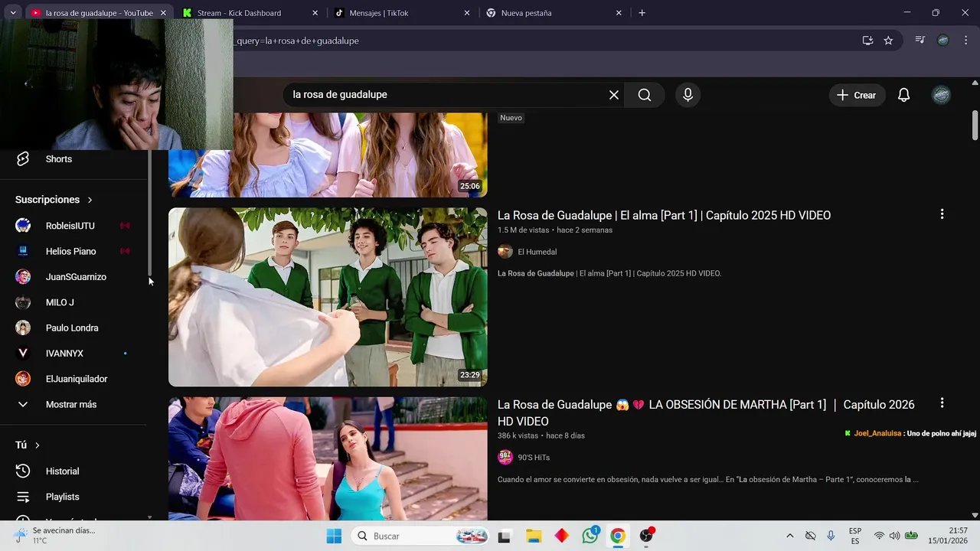Open the tab search dropdown
980x551 pixels.
pyautogui.click(x=12, y=13)
